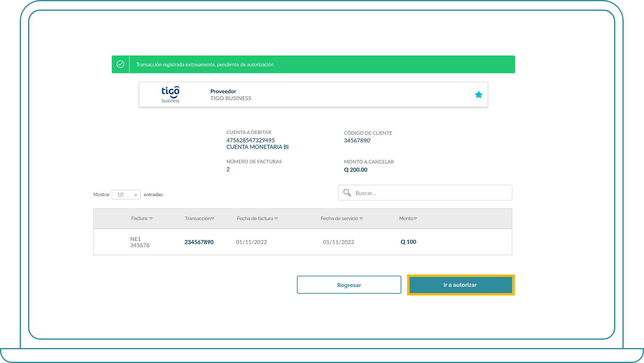Open the Mostrar entries dropdown

click(x=126, y=195)
